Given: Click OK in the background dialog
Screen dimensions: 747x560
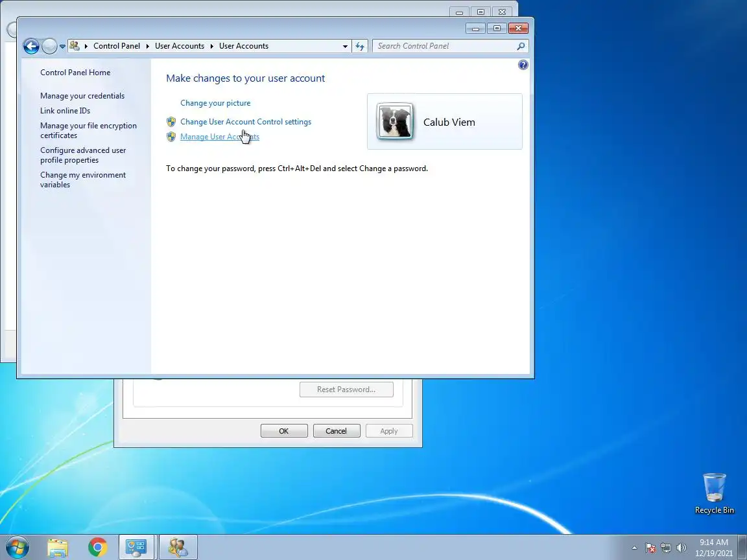Looking at the screenshot, I should (x=284, y=431).
